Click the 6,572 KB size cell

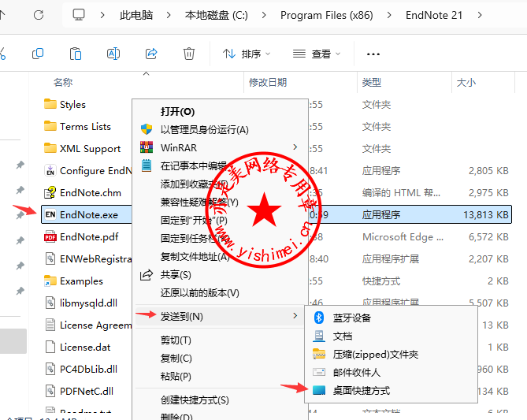[x=488, y=236]
